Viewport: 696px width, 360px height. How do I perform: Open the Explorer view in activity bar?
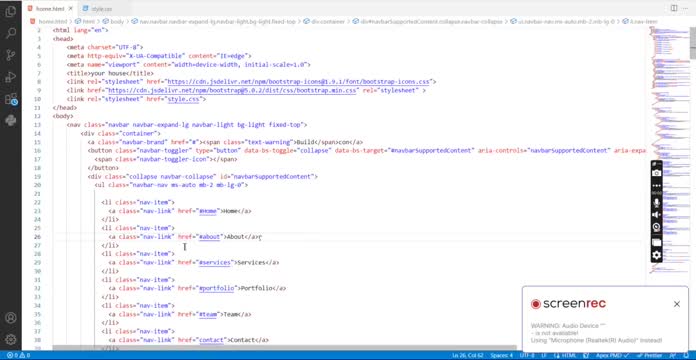(11, 12)
